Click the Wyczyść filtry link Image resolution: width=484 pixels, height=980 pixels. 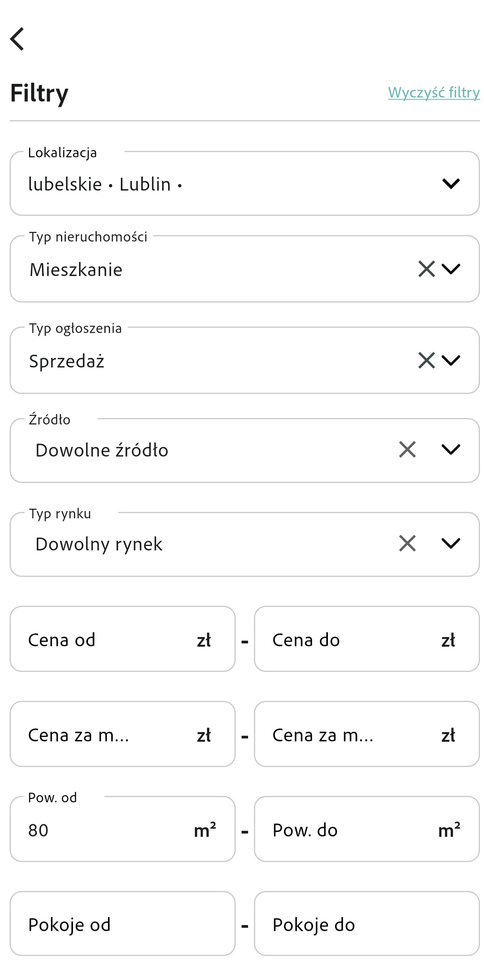pos(434,92)
